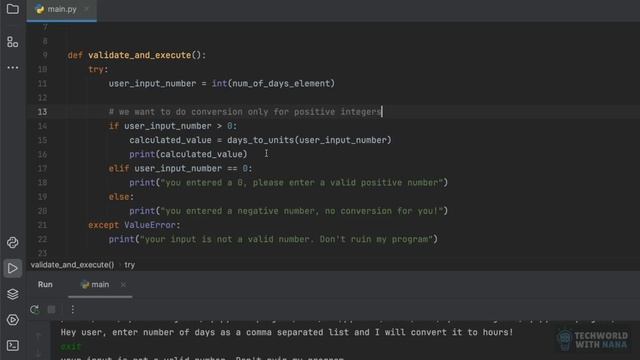Select the main run tab
Screen dimensions: 640x360
(x=95, y=284)
